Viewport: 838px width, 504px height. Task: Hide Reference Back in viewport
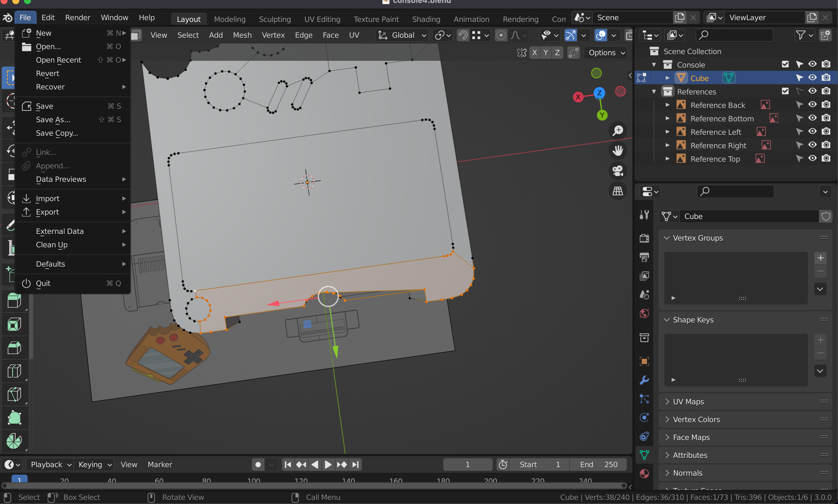point(812,105)
